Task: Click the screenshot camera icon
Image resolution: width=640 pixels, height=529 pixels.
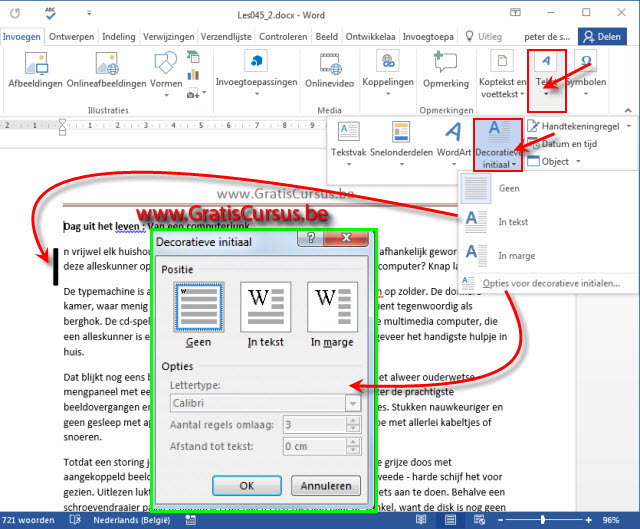Action: point(193,94)
